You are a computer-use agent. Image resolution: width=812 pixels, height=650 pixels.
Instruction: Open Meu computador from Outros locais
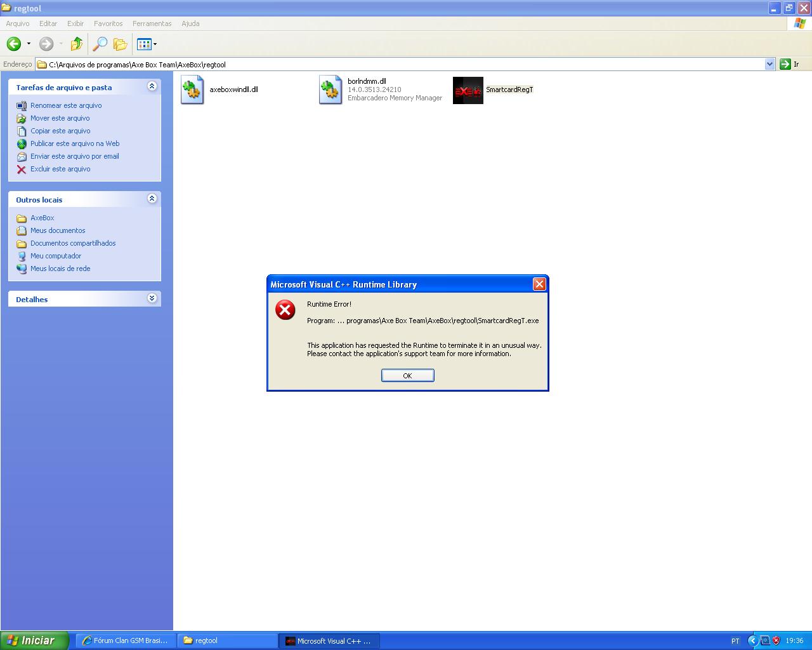[x=56, y=256]
